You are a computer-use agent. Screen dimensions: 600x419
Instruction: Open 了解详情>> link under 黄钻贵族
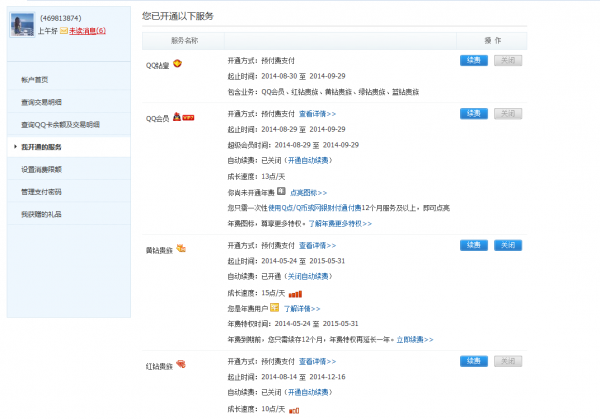point(302,309)
